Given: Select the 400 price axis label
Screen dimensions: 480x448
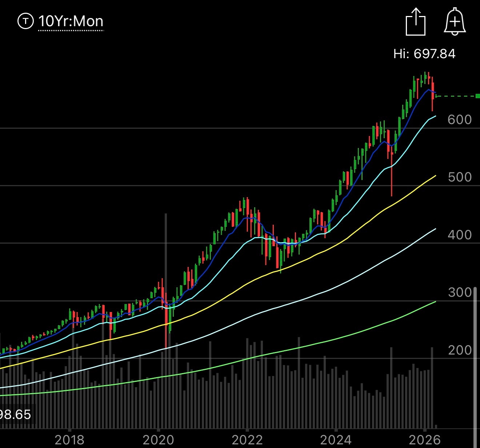Looking at the screenshot, I should pos(460,235).
